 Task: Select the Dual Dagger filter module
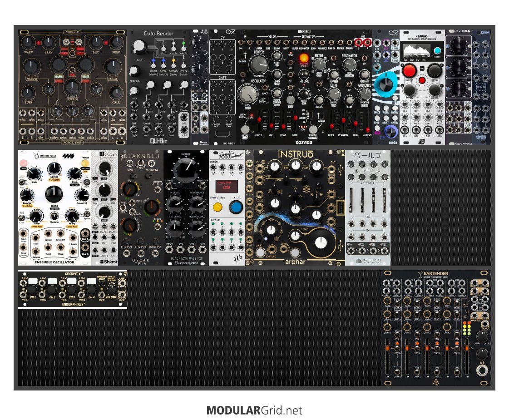[x=105, y=208]
